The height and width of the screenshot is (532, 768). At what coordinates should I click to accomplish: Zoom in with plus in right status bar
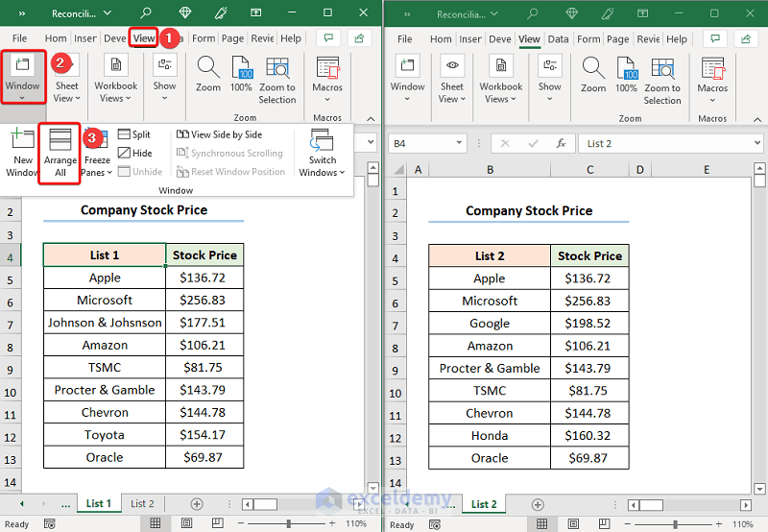[718, 524]
